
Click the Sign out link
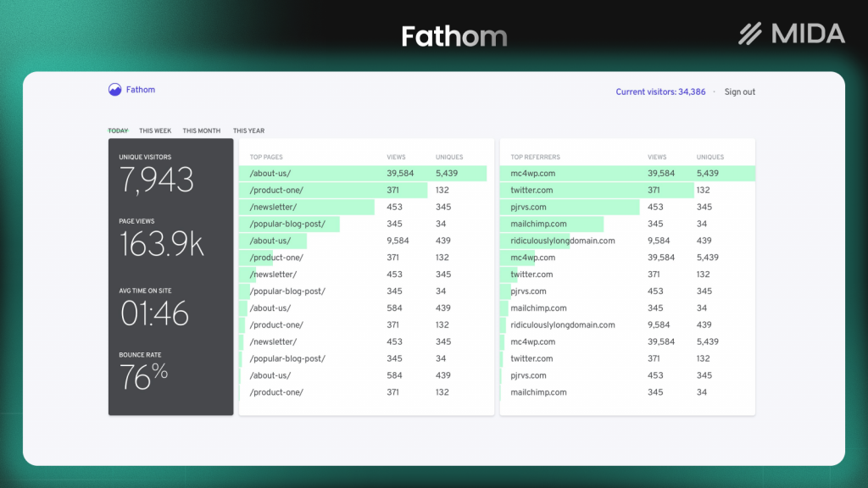click(738, 91)
